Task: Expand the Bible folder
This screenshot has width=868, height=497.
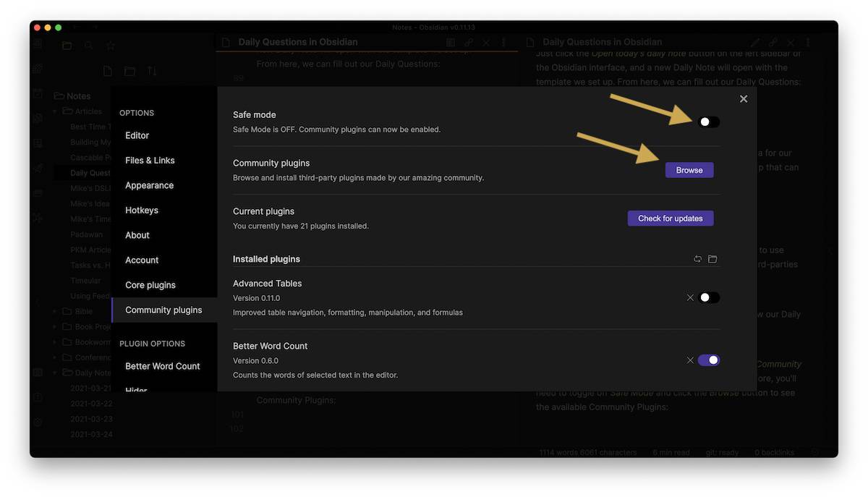Action: coord(55,311)
